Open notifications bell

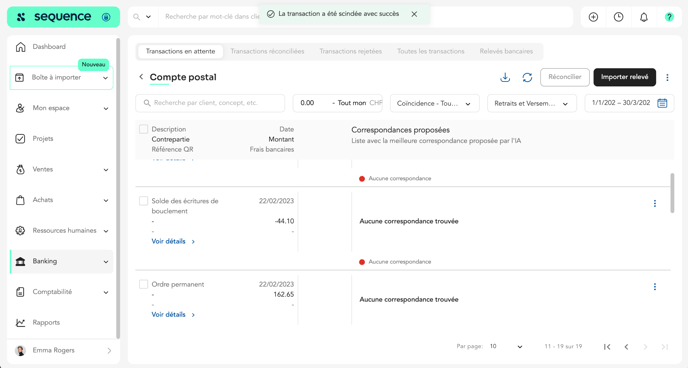(644, 17)
